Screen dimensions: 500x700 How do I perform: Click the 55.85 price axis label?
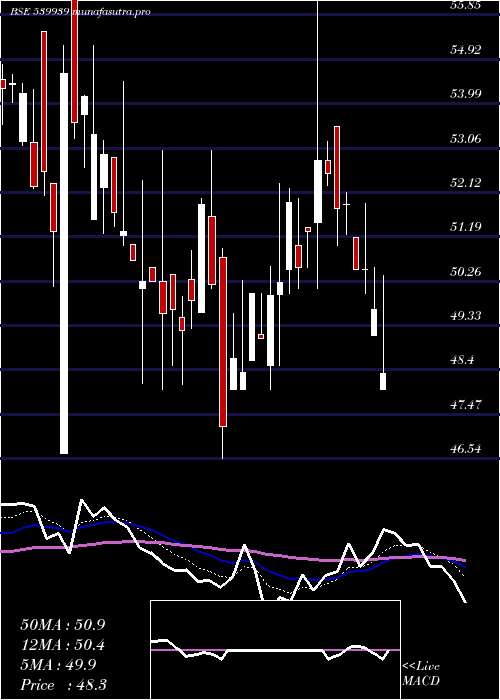coord(465,6)
